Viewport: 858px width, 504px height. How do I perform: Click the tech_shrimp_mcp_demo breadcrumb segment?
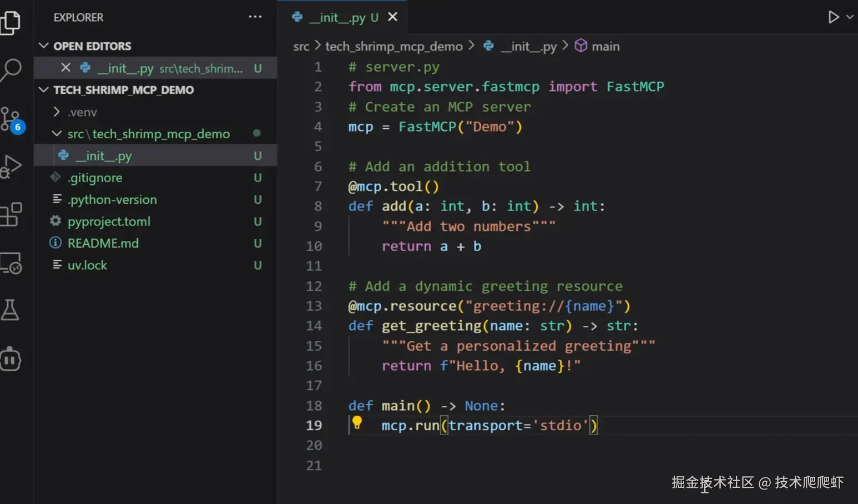click(394, 47)
